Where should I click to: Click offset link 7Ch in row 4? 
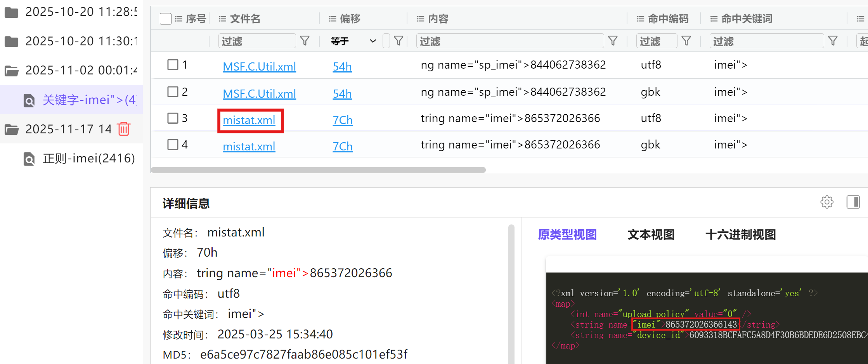[x=343, y=147]
